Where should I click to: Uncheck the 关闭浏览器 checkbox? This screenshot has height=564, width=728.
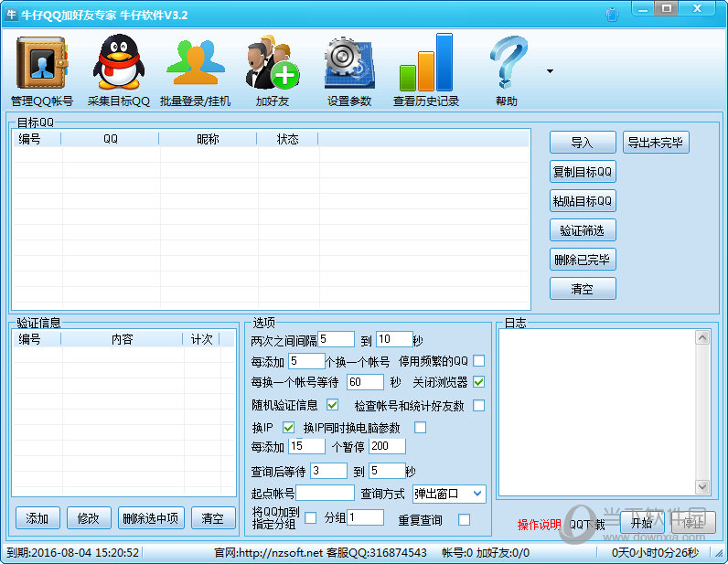478,382
